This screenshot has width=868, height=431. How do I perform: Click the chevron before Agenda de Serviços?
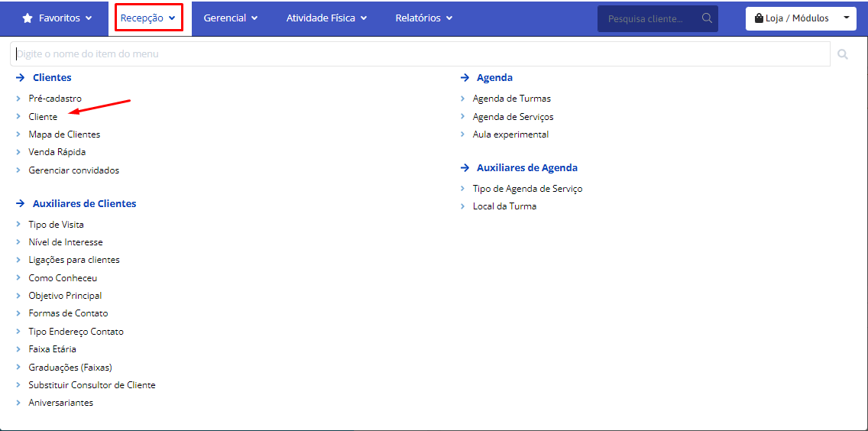(x=462, y=117)
